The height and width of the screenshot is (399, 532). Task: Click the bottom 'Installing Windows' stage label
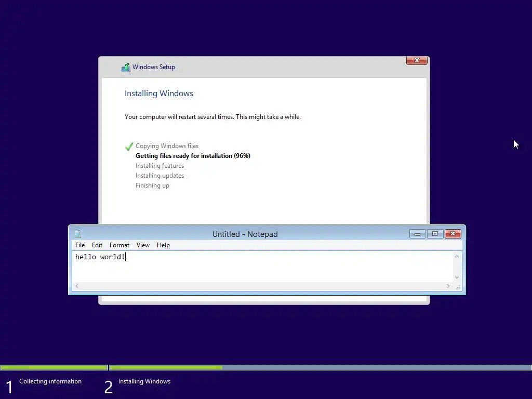tap(144, 381)
